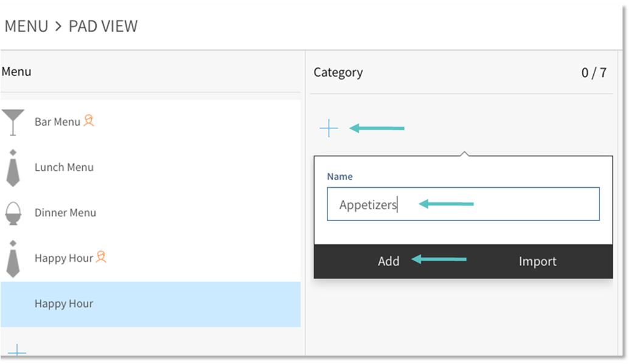Select the Dinner Menu entry
Viewport: 631px width, 364px height.
click(x=65, y=213)
